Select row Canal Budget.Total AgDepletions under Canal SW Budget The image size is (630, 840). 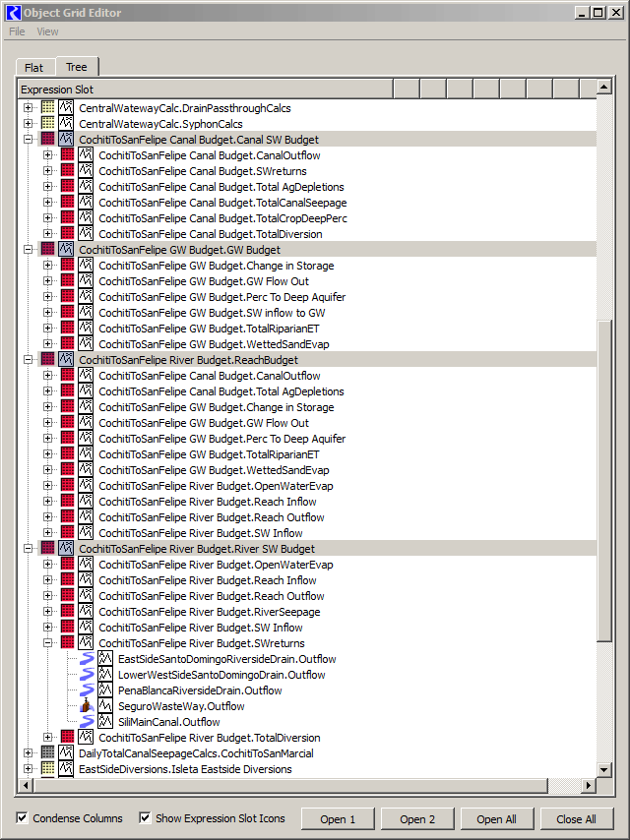click(x=220, y=187)
